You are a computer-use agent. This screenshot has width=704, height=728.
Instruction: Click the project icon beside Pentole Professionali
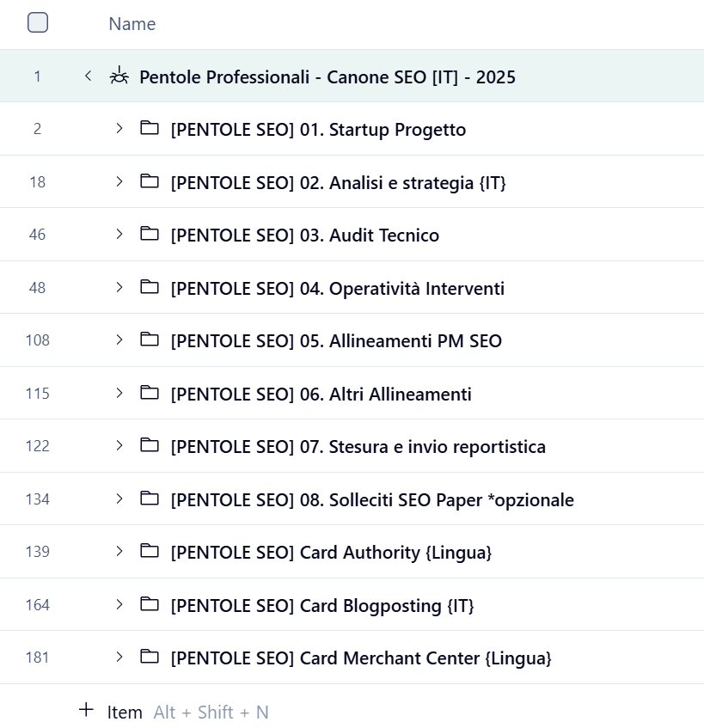119,76
